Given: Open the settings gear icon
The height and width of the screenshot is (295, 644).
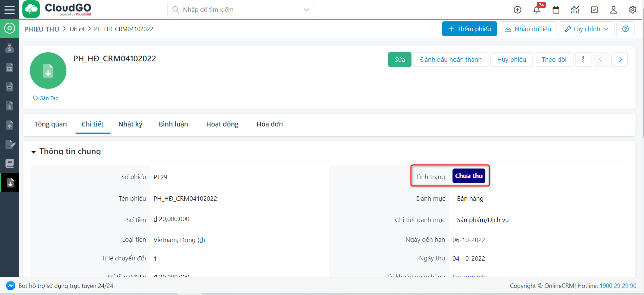Looking at the screenshot, I should [x=632, y=10].
